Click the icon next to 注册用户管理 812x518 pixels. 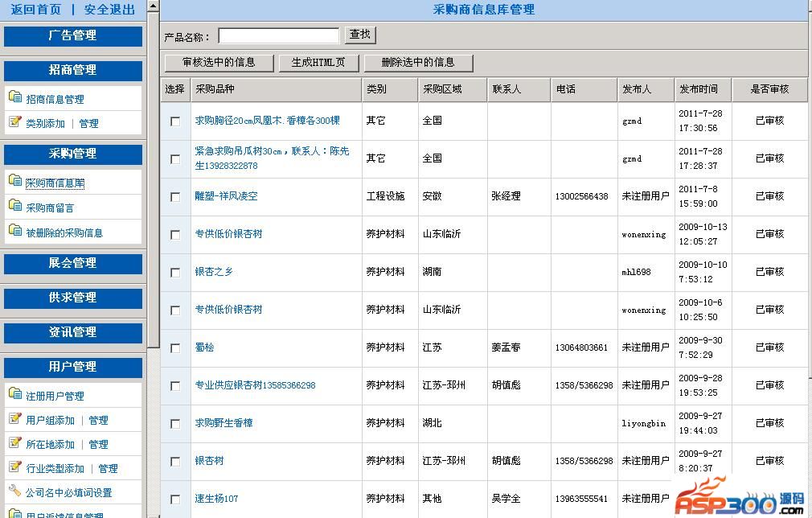tap(14, 394)
